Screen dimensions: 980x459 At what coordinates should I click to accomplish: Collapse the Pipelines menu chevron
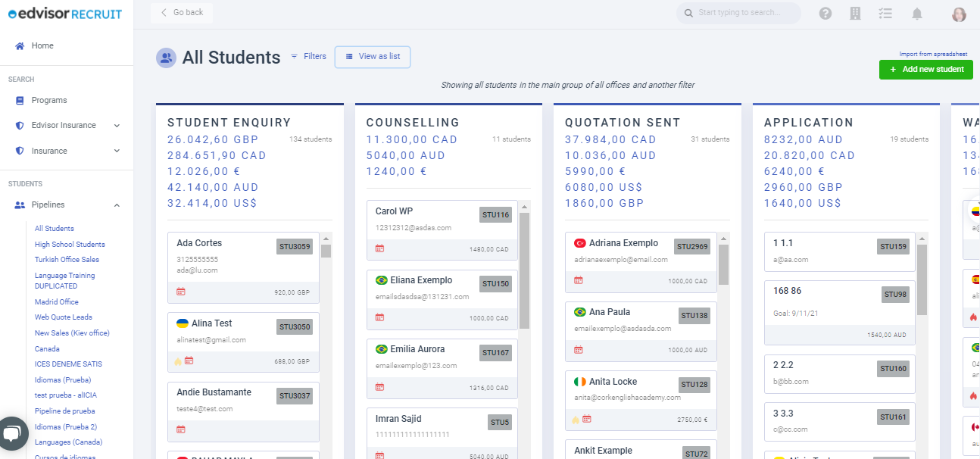coord(117,205)
